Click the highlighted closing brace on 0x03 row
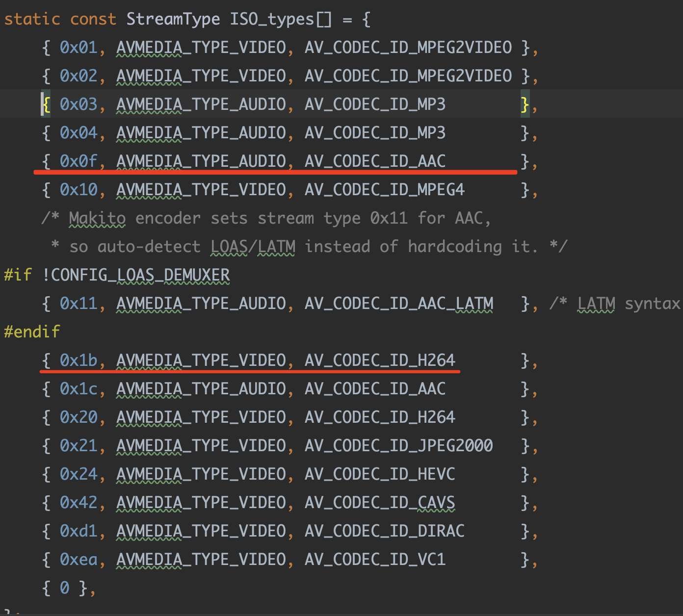This screenshot has height=616, width=683. tap(525, 104)
